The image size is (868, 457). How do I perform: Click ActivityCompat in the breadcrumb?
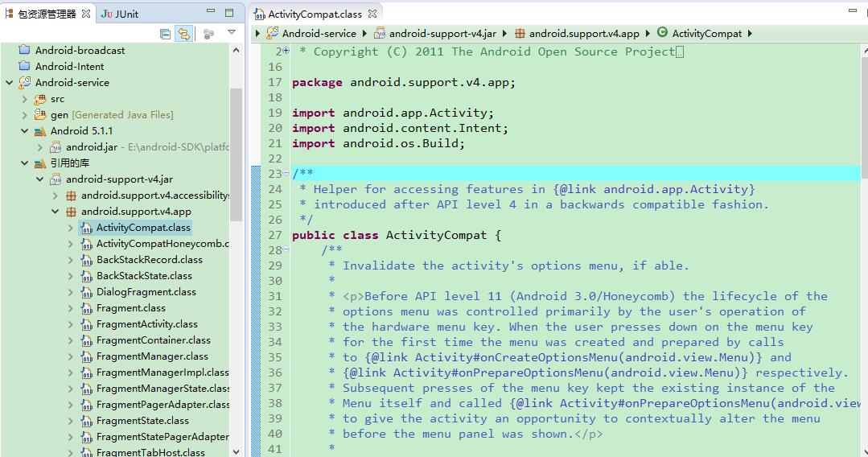pyautogui.click(x=706, y=34)
